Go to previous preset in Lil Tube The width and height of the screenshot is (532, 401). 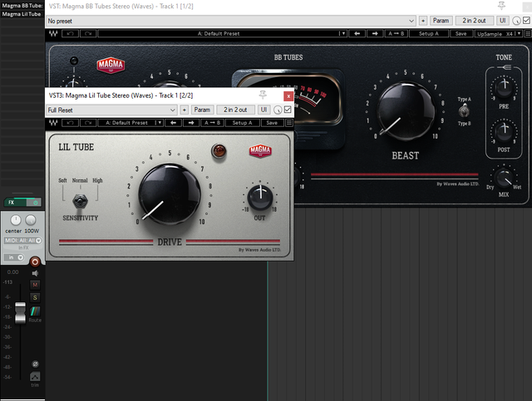click(x=174, y=123)
